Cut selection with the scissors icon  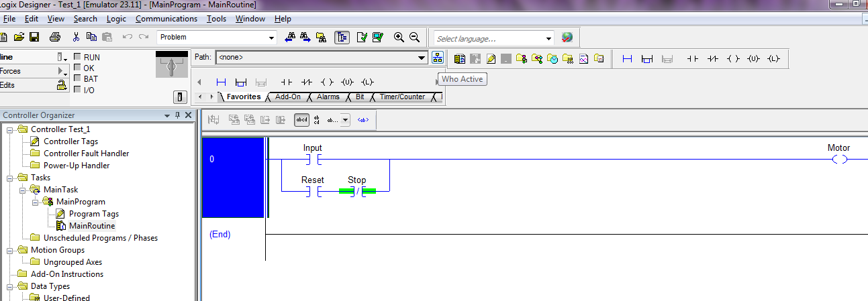[x=76, y=37]
